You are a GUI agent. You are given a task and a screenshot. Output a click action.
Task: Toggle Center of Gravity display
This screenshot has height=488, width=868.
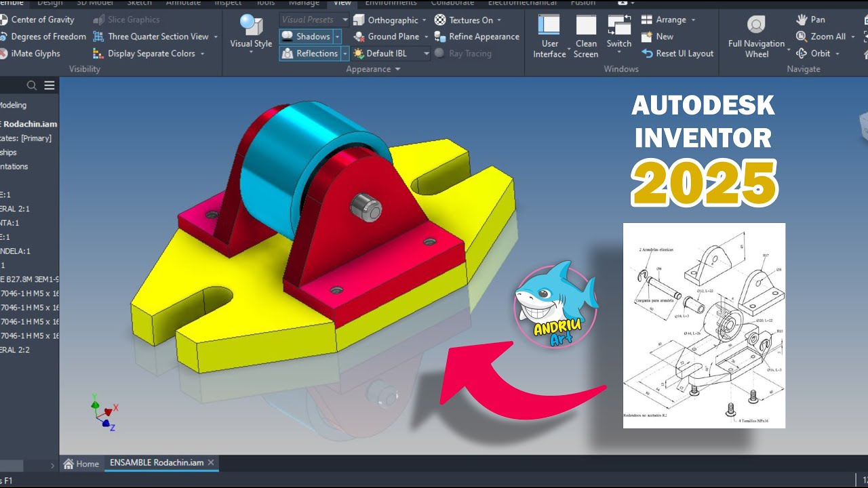(x=37, y=20)
